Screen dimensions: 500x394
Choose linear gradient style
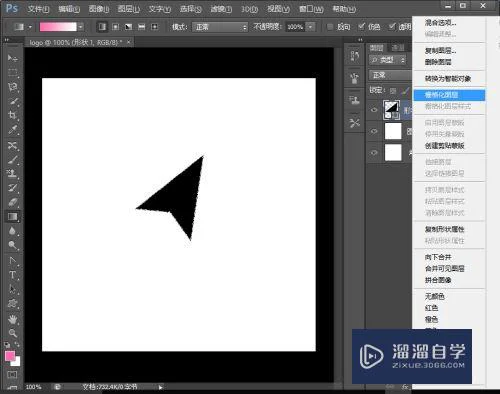(102, 27)
